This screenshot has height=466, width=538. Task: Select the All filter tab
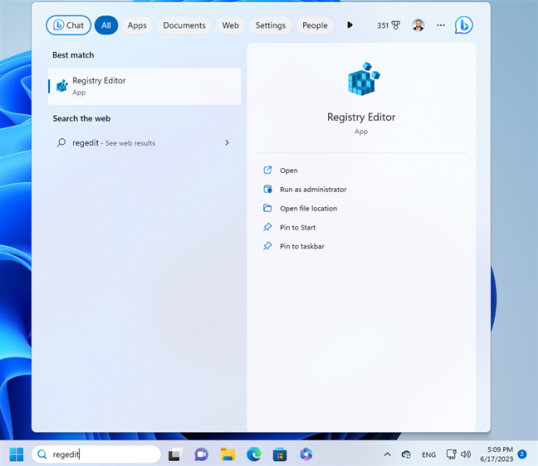(x=106, y=25)
